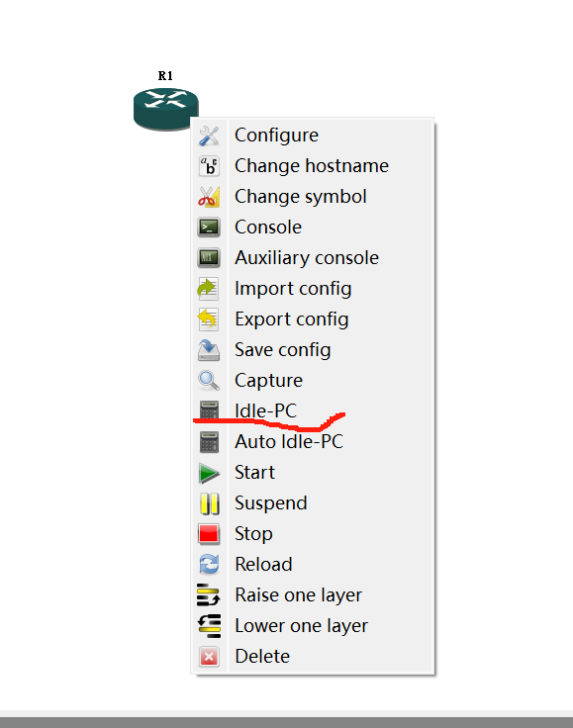Choose Export config menu item
This screenshot has height=728, width=573.
click(292, 319)
